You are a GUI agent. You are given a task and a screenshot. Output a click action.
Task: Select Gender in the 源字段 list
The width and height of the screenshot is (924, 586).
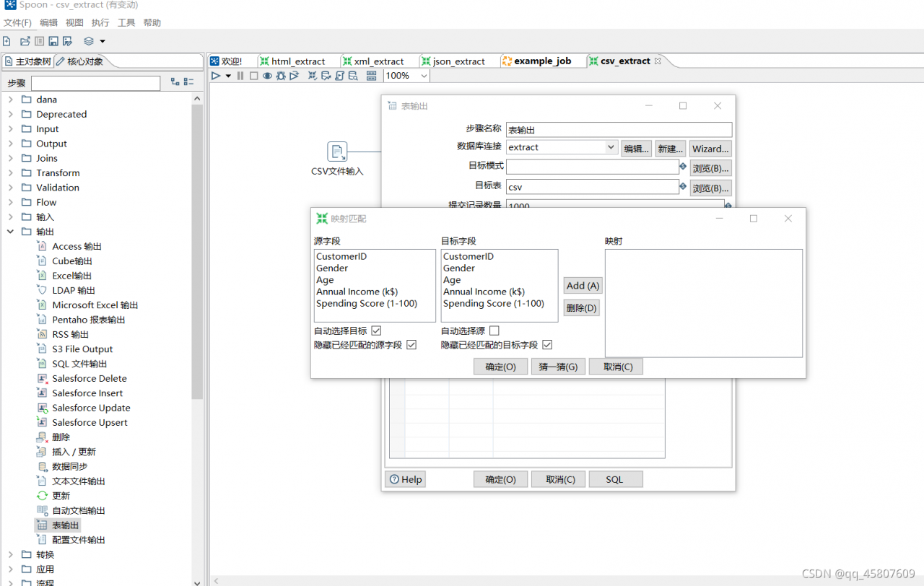(x=332, y=268)
